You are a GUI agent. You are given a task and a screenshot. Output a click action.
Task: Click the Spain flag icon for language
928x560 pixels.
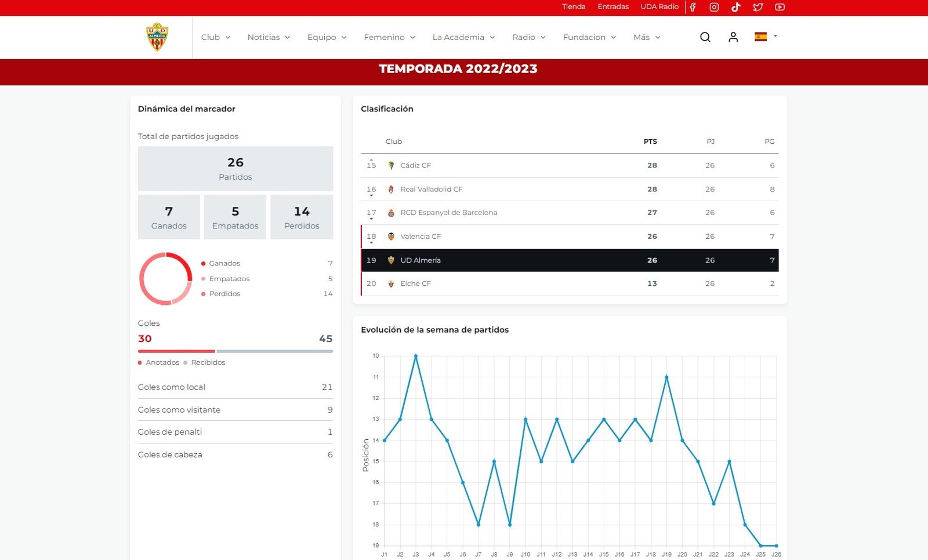click(x=762, y=35)
